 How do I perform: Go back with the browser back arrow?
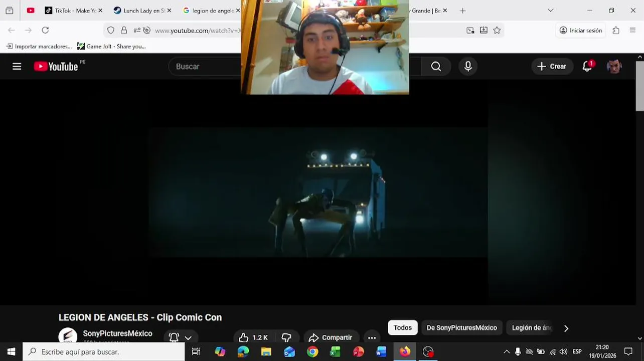click(x=11, y=31)
